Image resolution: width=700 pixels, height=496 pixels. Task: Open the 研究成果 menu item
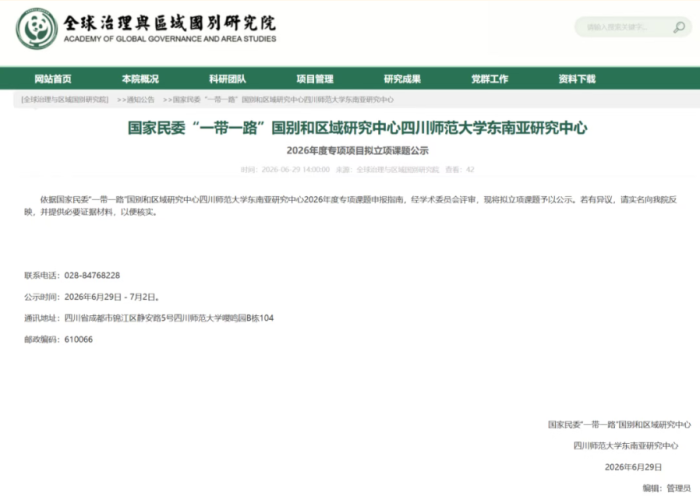tap(402, 79)
